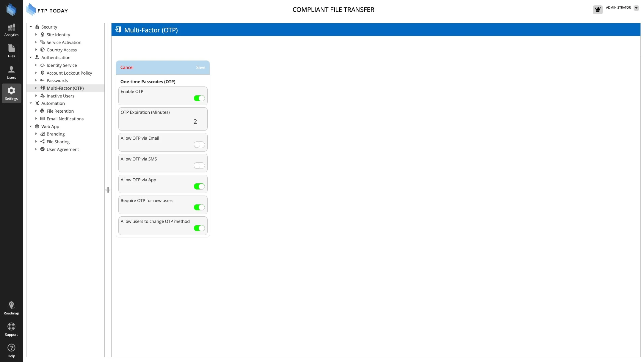Disable the Enable OTP toggle
This screenshot has width=644, height=362.
coord(199,98)
